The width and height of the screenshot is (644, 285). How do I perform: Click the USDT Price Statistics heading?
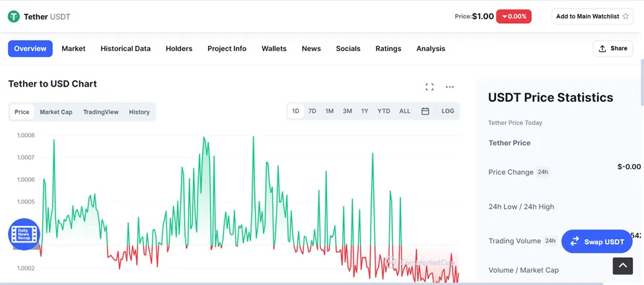pyautogui.click(x=550, y=97)
